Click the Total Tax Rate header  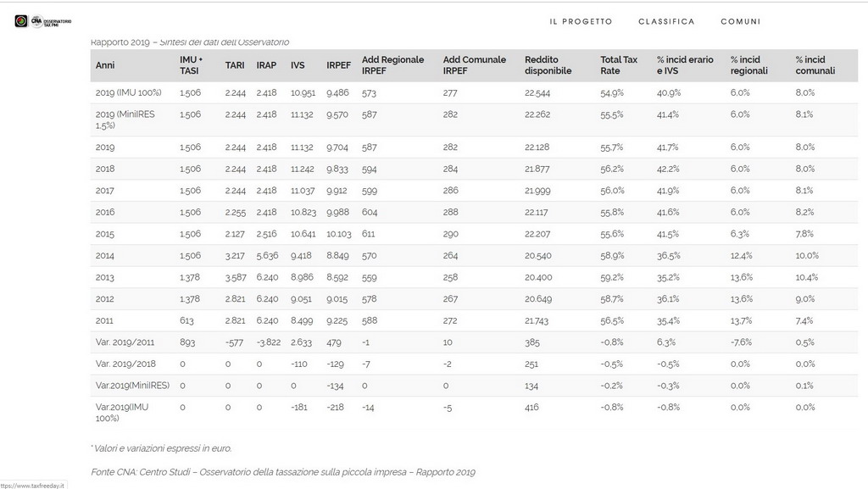(x=618, y=65)
